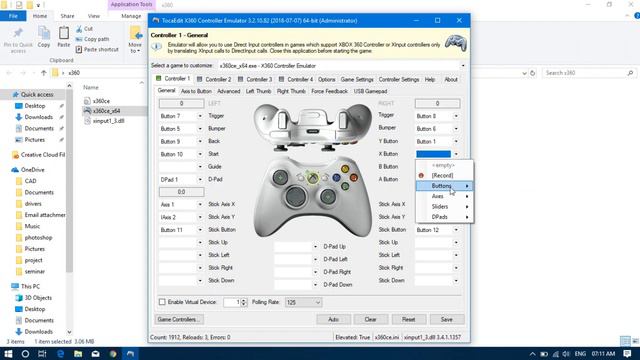This screenshot has height=360, width=640.
Task: Open the Force Feedback tab
Action: pos(329,91)
